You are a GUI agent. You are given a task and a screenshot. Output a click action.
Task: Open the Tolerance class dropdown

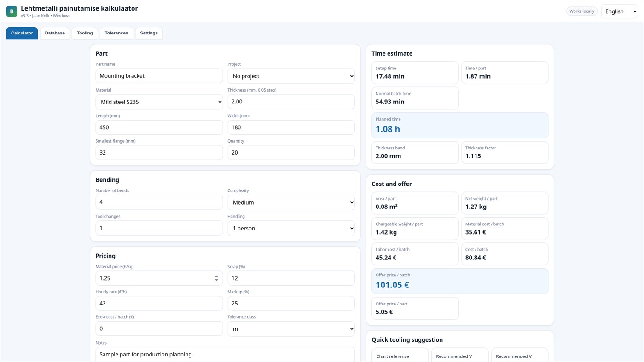291,329
